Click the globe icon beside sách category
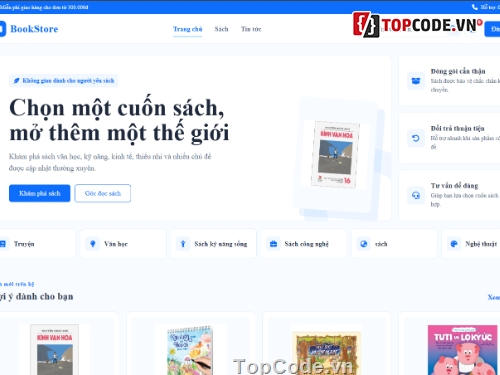This screenshot has height=375, width=500. [364, 244]
